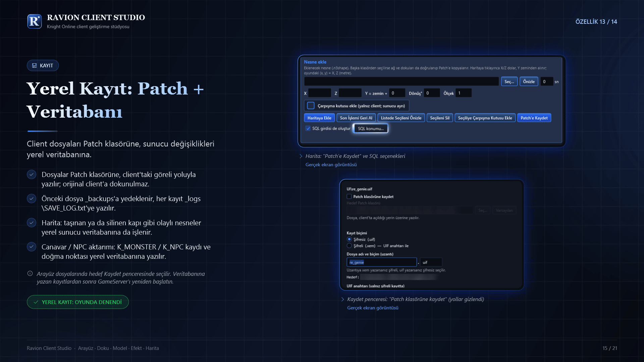Click the 'sn' seconds value field
This screenshot has height=362, width=644.
point(547,81)
